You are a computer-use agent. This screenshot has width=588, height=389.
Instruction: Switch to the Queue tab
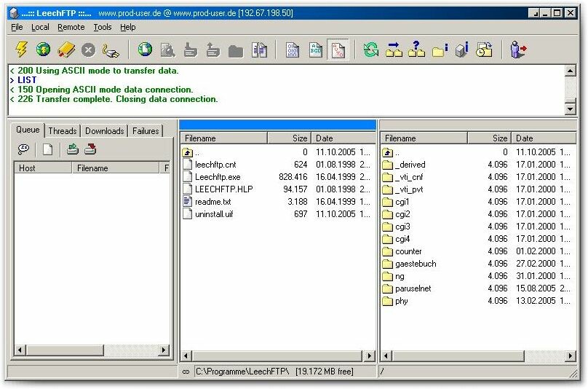(x=28, y=130)
